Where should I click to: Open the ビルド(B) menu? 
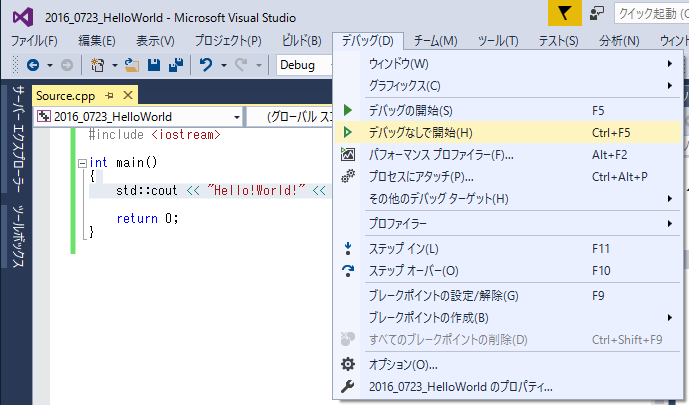pyautogui.click(x=302, y=41)
